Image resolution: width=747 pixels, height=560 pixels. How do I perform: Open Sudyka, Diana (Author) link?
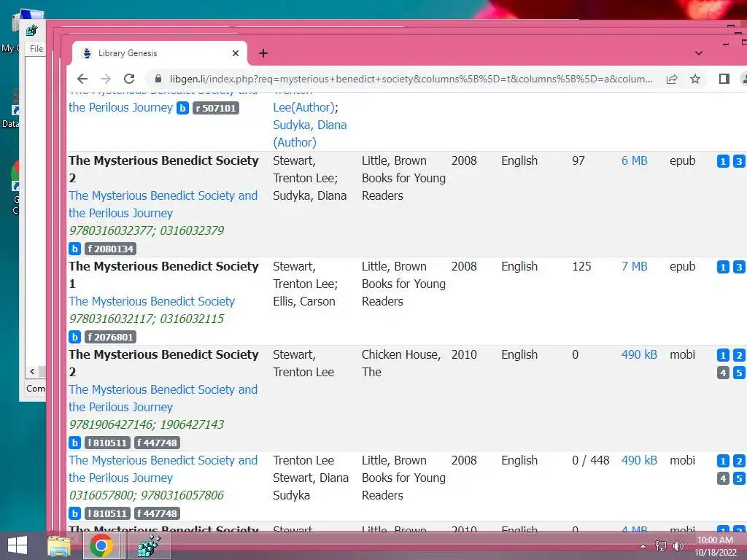[309, 134]
